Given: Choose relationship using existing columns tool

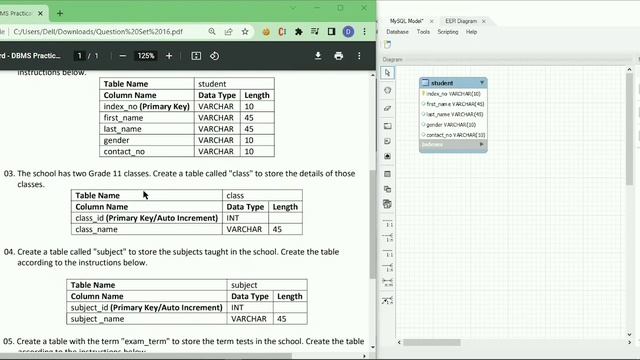Looking at the screenshot, I should pos(387,300).
